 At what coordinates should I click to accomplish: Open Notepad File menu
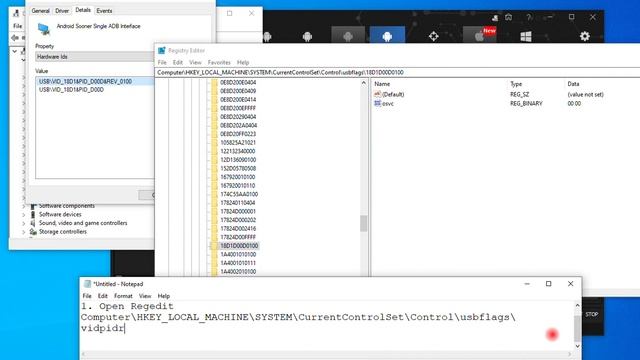[87, 296]
